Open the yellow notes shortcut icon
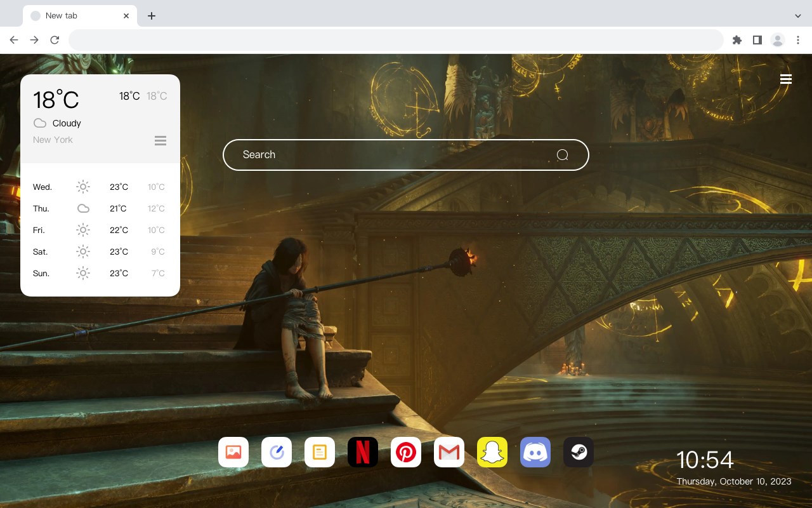This screenshot has height=508, width=812. [320, 452]
